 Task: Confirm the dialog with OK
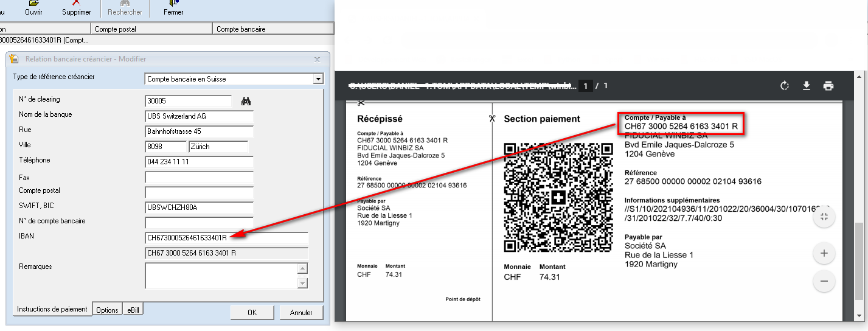pos(252,312)
